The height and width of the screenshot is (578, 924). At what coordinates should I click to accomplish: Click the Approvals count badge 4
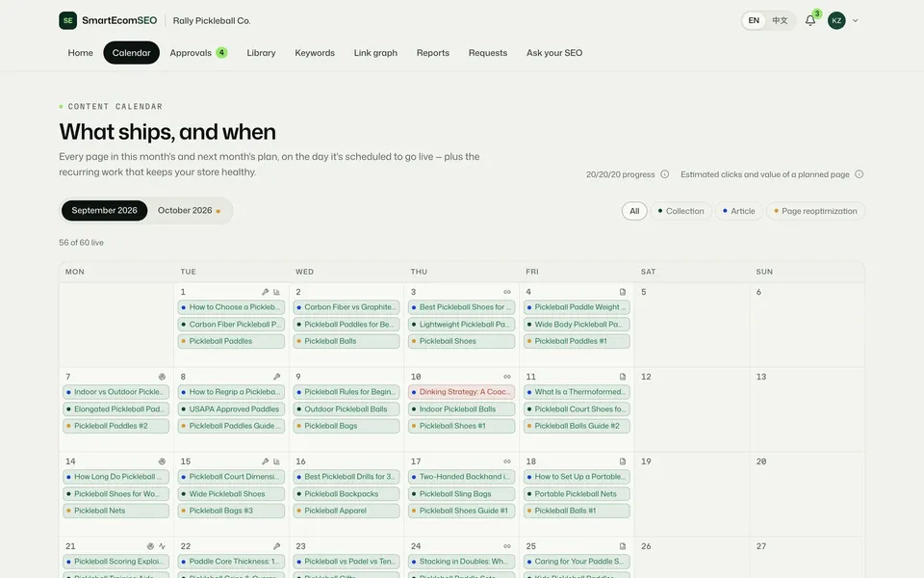[221, 52]
